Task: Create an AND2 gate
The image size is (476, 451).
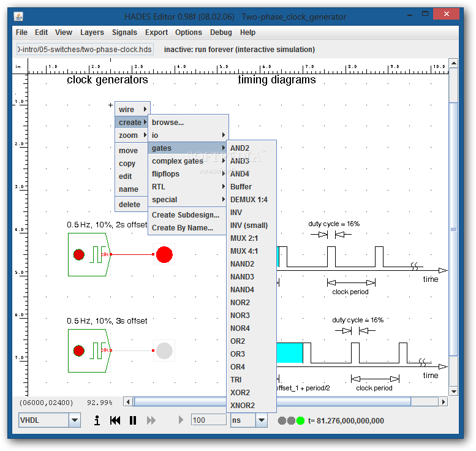Action: 251,148
